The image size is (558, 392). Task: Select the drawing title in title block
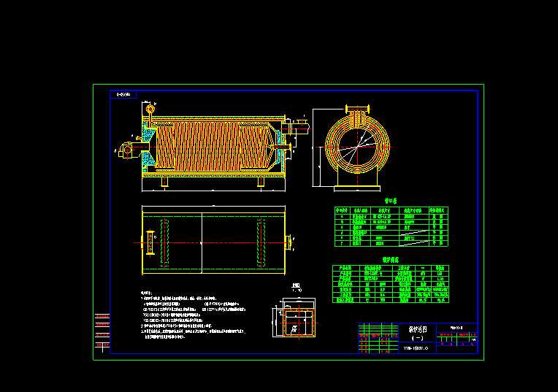click(417, 333)
